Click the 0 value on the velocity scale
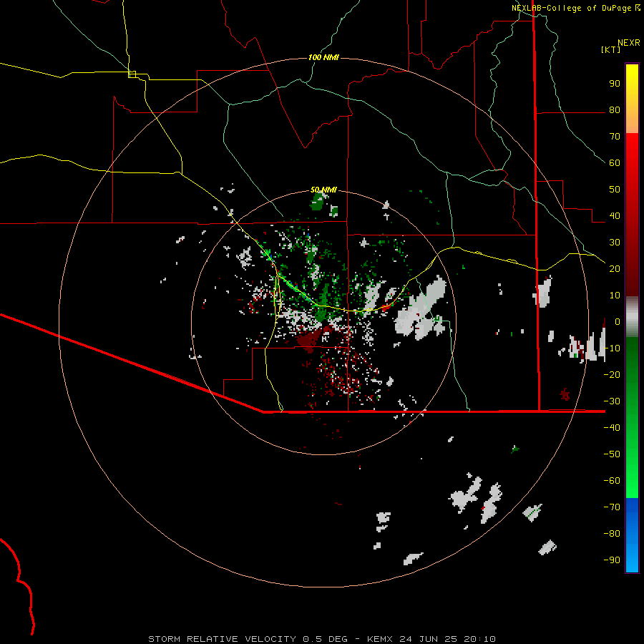 click(618, 322)
